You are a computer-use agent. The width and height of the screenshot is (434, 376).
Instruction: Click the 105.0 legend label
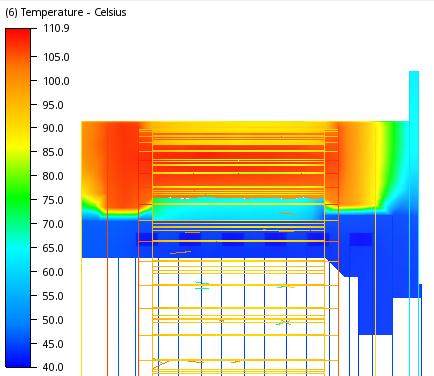coord(56,57)
